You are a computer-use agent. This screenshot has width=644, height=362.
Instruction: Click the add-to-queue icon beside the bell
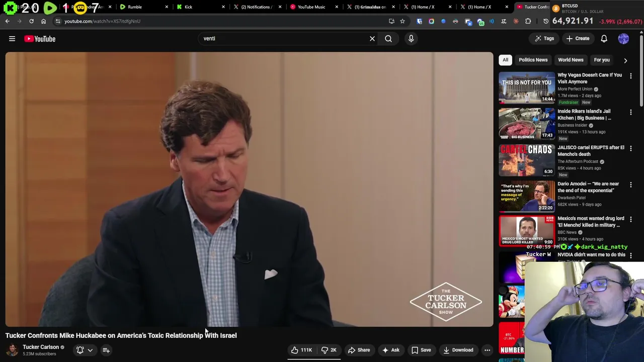pyautogui.click(x=106, y=350)
